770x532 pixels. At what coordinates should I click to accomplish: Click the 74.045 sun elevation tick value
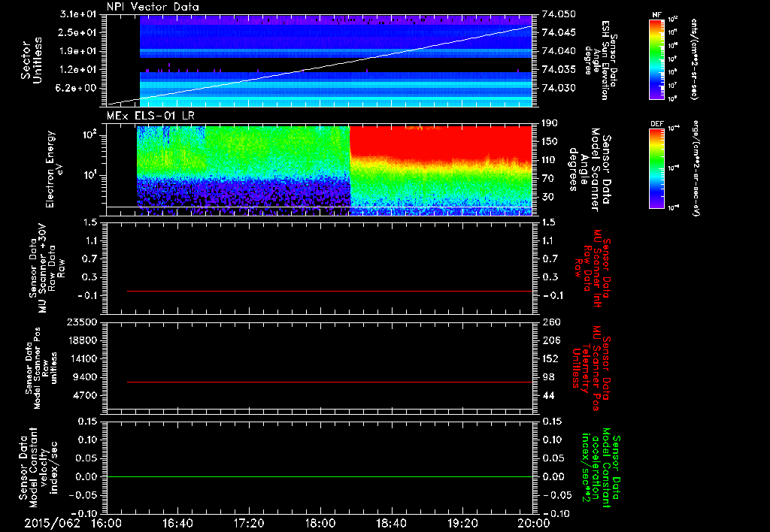point(559,32)
